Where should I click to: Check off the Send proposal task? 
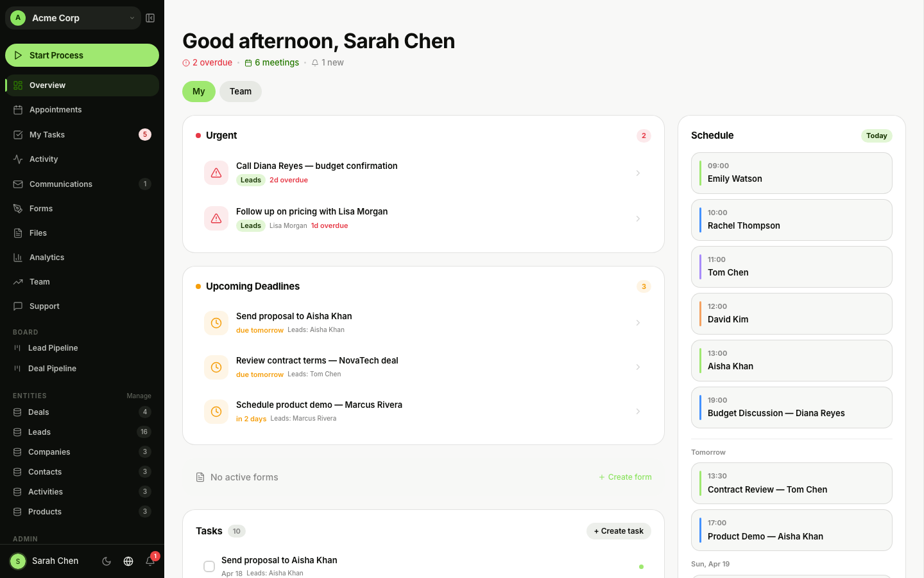click(209, 566)
